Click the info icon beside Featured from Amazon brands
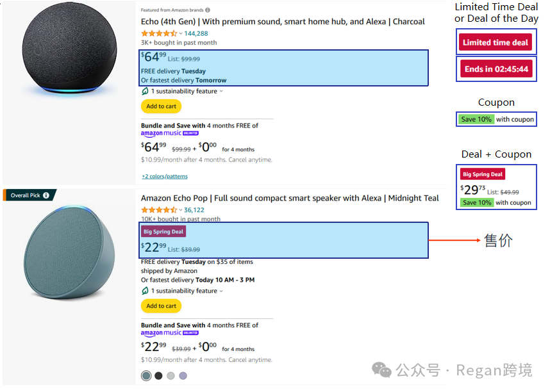 point(208,10)
